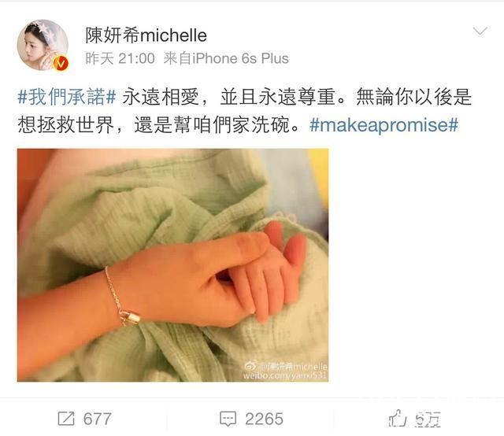
Task: Open the username 陳妍希michelle
Action: (x=146, y=35)
